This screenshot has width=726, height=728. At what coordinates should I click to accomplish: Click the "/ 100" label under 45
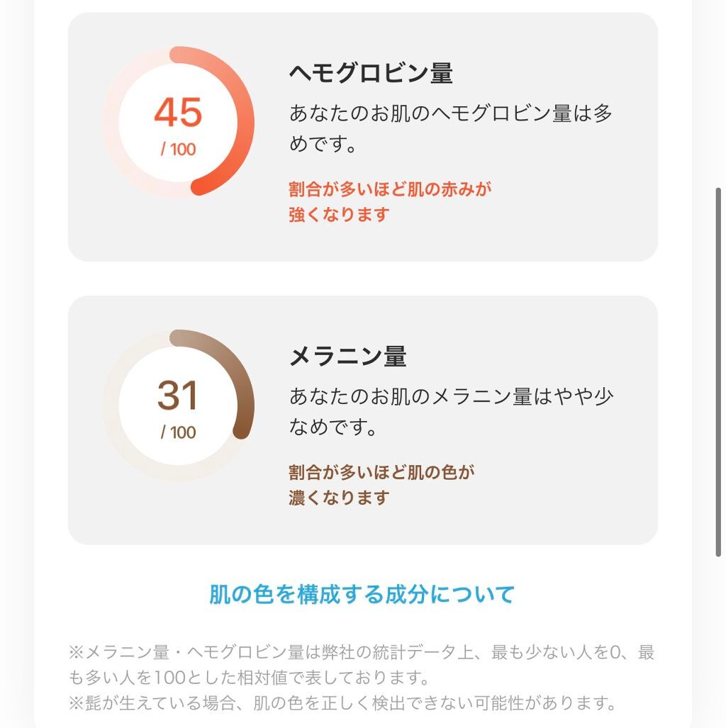click(178, 150)
